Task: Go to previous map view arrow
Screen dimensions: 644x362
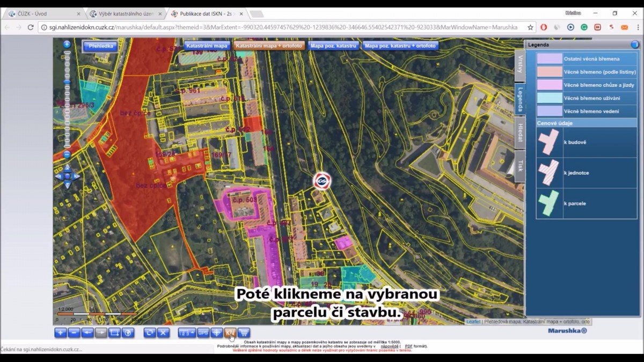Action: point(87,333)
